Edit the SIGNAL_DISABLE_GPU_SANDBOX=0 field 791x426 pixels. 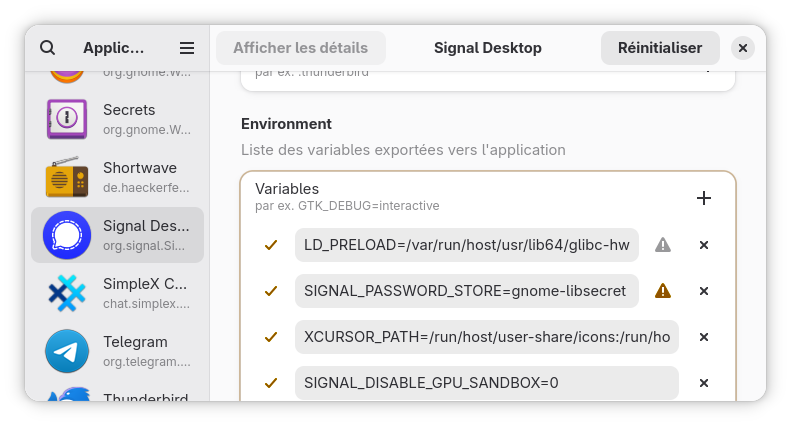point(487,383)
